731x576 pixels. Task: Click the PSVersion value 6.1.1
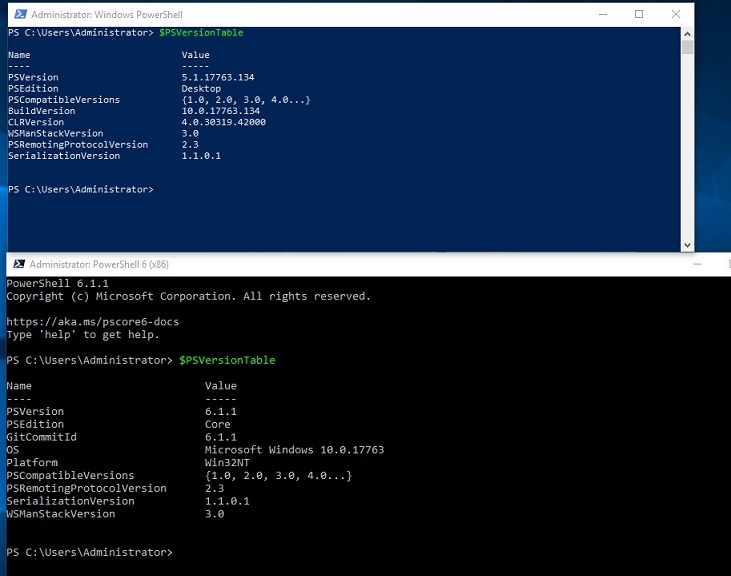point(221,411)
